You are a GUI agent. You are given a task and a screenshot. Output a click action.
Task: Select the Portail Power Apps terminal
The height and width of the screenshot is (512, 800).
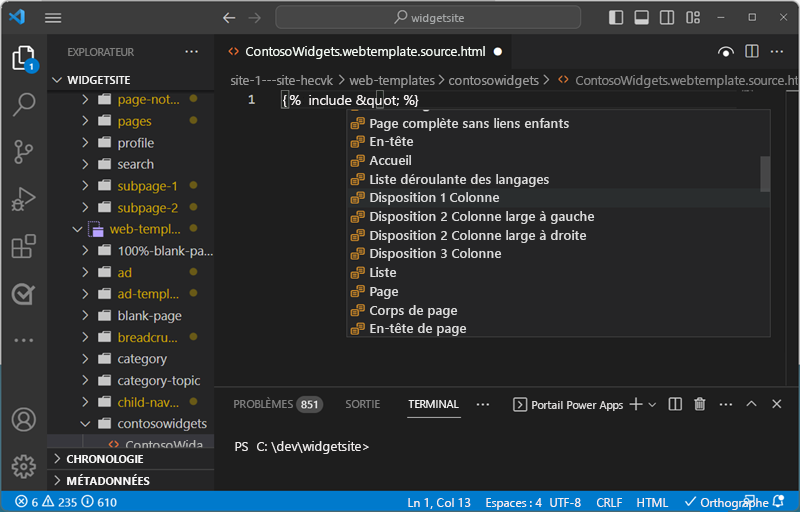[568, 405]
